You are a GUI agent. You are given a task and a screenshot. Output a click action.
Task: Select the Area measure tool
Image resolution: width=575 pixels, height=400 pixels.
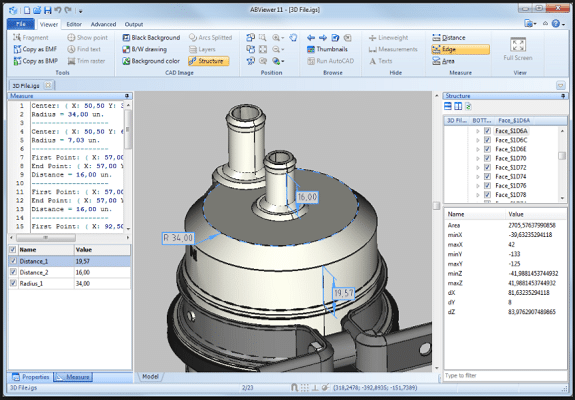click(x=443, y=61)
